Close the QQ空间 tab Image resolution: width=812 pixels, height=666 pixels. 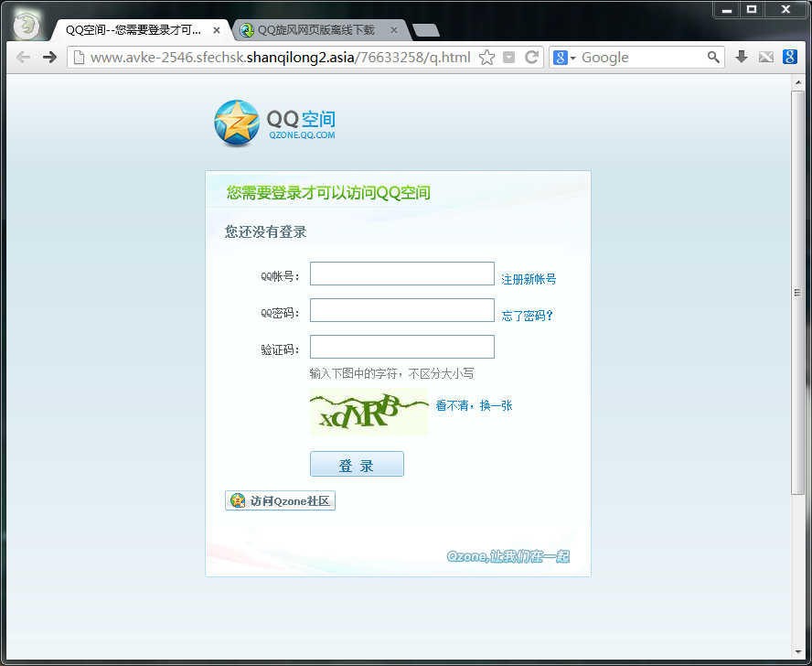217,30
